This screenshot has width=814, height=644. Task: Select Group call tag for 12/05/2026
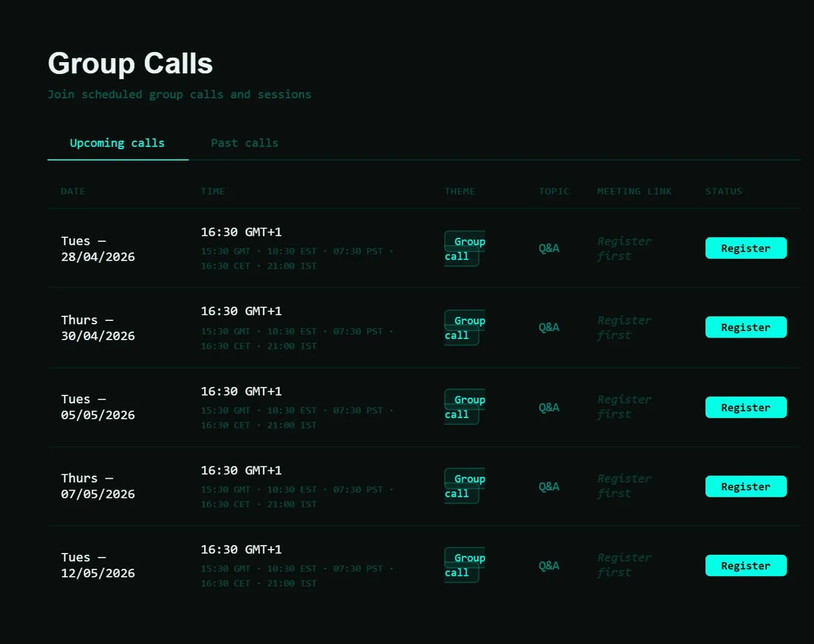click(x=464, y=565)
